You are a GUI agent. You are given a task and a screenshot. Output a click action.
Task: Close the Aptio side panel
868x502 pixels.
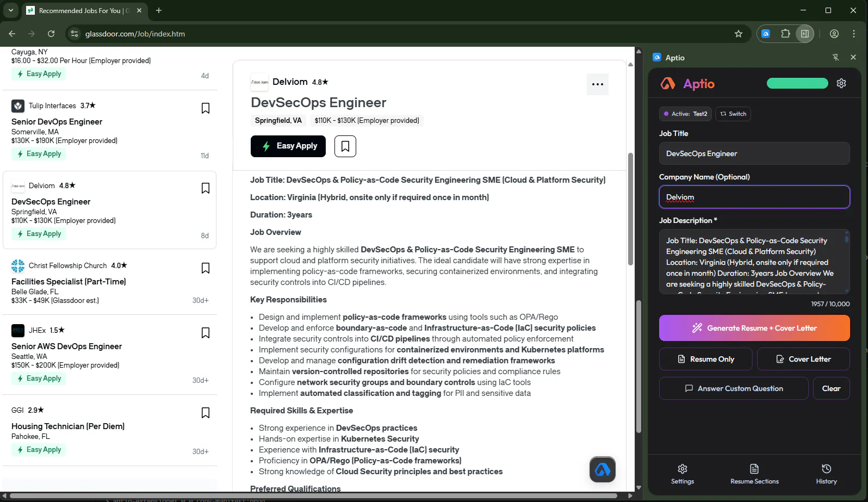coord(853,57)
